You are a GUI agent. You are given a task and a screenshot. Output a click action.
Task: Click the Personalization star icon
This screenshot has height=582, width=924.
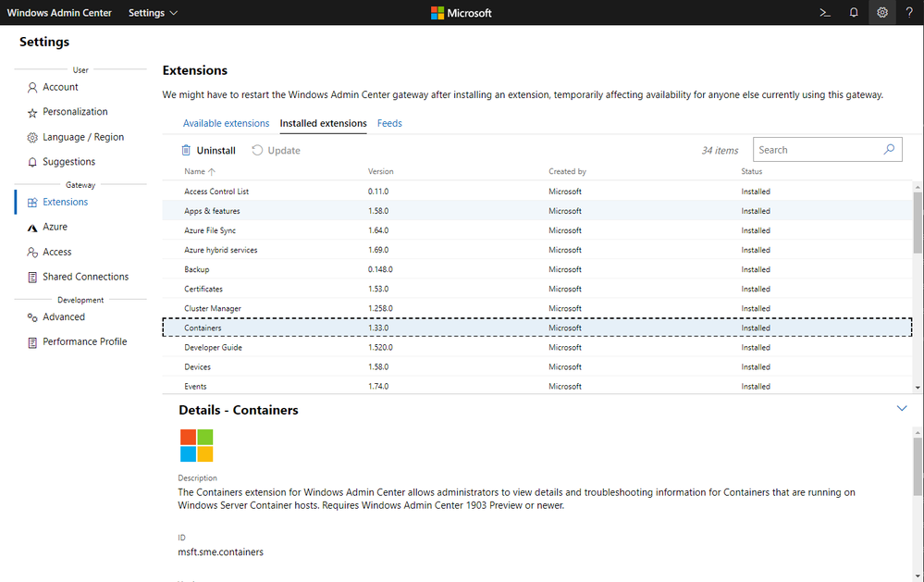point(32,112)
